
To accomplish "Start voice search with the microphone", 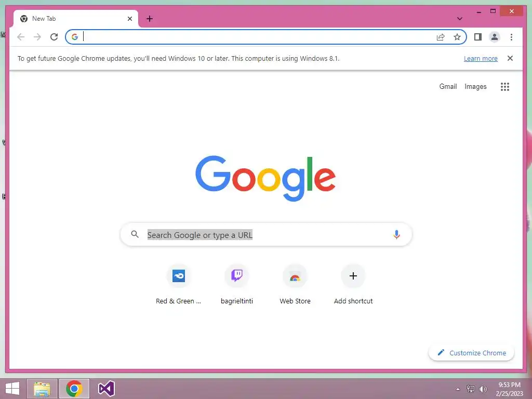I will coord(396,234).
